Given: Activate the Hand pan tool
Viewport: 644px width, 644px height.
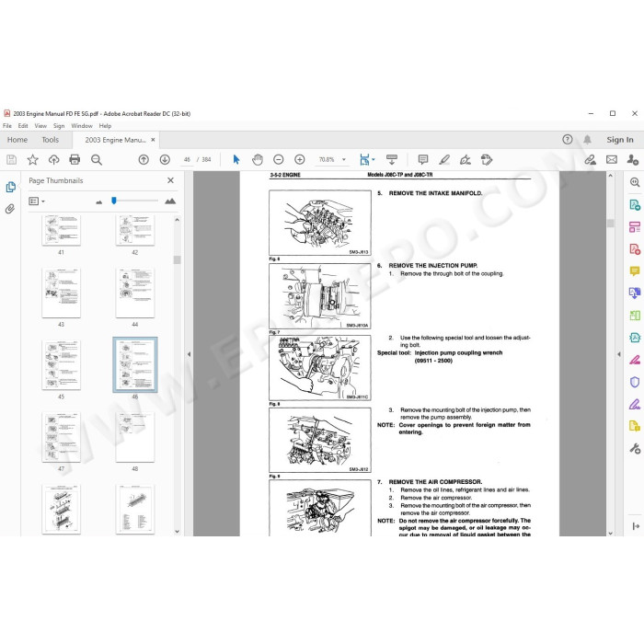Looking at the screenshot, I should [x=258, y=159].
